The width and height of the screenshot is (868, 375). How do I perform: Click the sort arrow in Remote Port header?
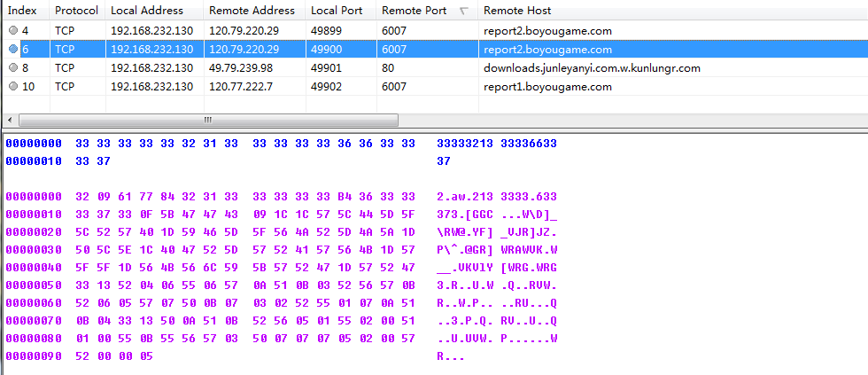click(x=464, y=11)
